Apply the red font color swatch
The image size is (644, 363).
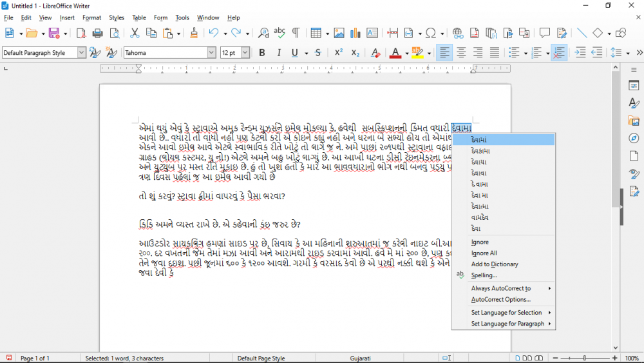395,53
